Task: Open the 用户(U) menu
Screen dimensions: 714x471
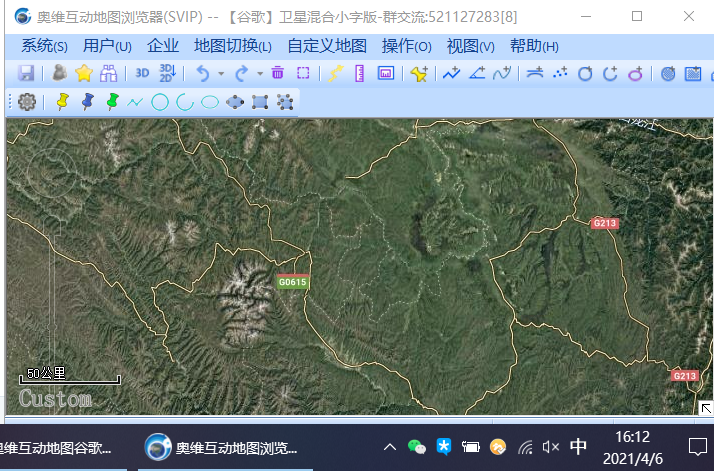Action: (107, 46)
